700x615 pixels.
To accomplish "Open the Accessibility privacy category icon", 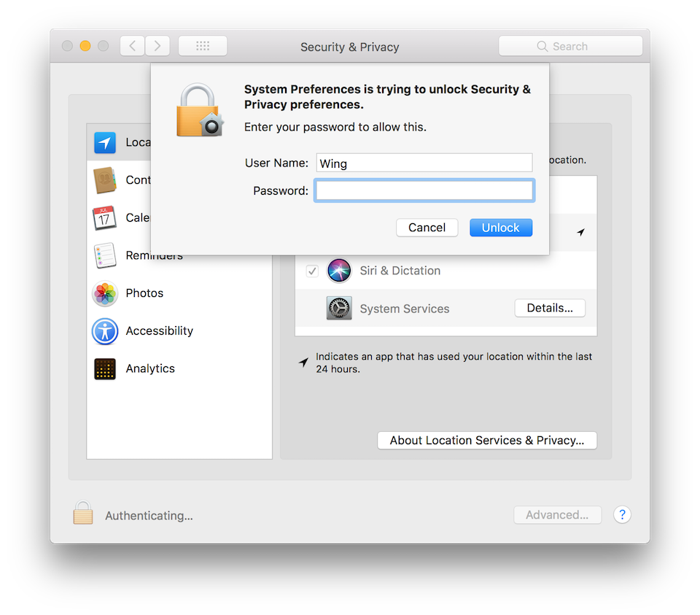I will click(x=105, y=331).
